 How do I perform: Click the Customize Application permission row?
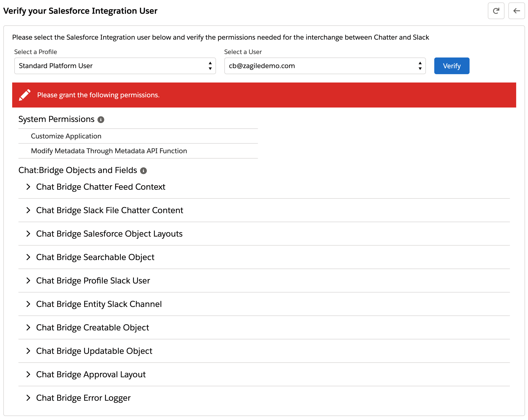coord(66,136)
